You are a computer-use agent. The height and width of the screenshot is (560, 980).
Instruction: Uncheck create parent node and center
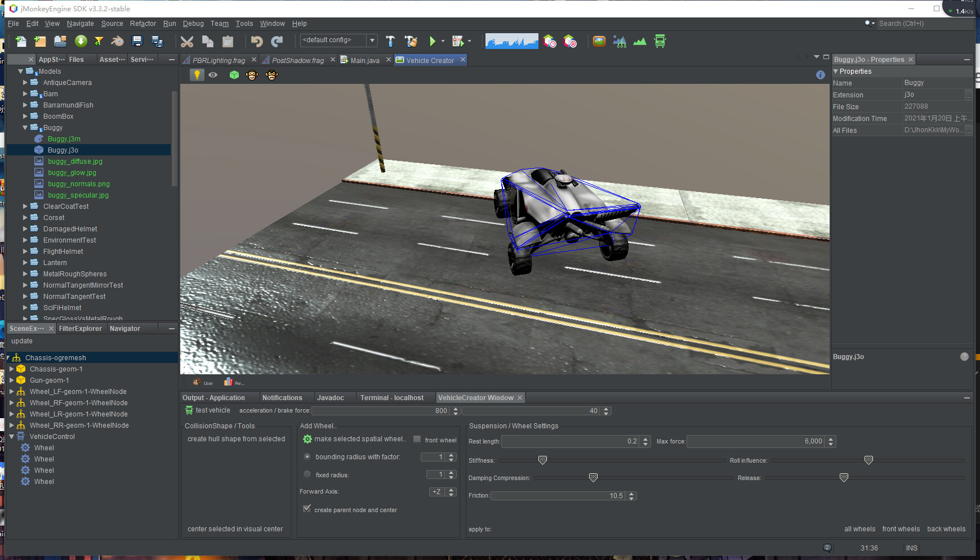click(x=307, y=509)
